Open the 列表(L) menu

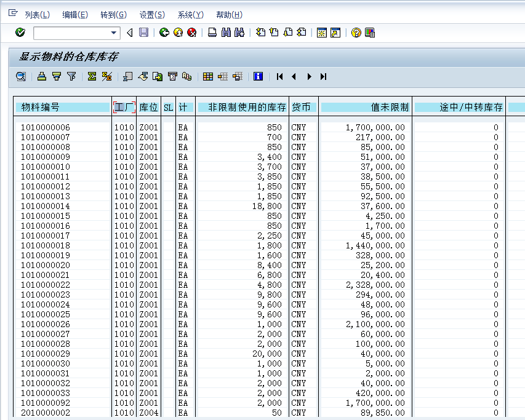[x=37, y=15]
